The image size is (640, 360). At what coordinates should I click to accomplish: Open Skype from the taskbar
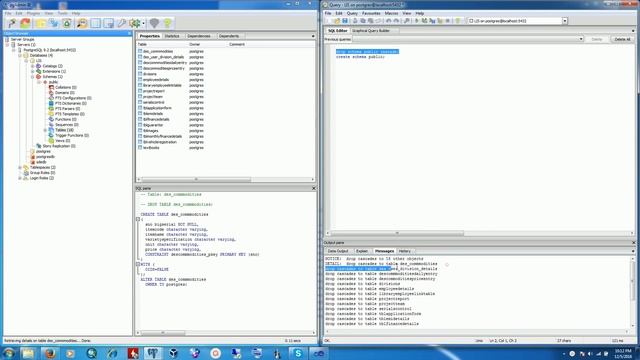pyautogui.click(x=298, y=353)
